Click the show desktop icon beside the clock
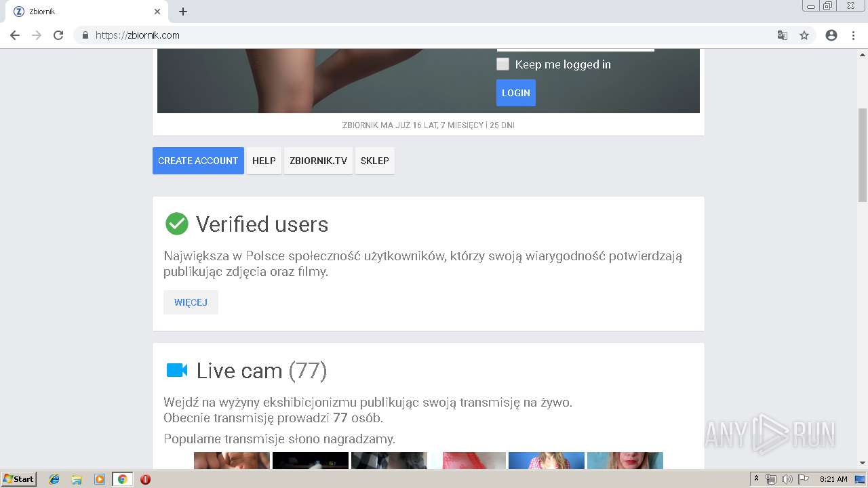This screenshot has height=488, width=868. click(861, 479)
